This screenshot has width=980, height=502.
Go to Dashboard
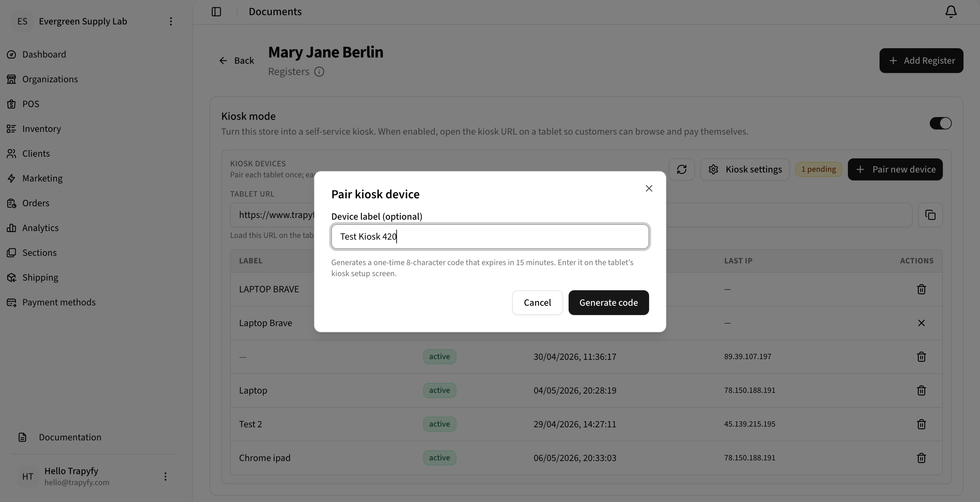pyautogui.click(x=44, y=54)
